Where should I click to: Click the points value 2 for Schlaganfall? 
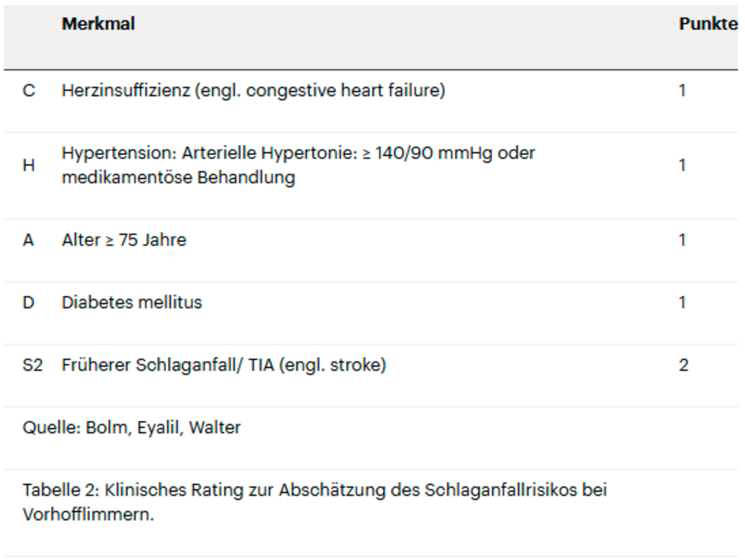pyautogui.click(x=683, y=365)
